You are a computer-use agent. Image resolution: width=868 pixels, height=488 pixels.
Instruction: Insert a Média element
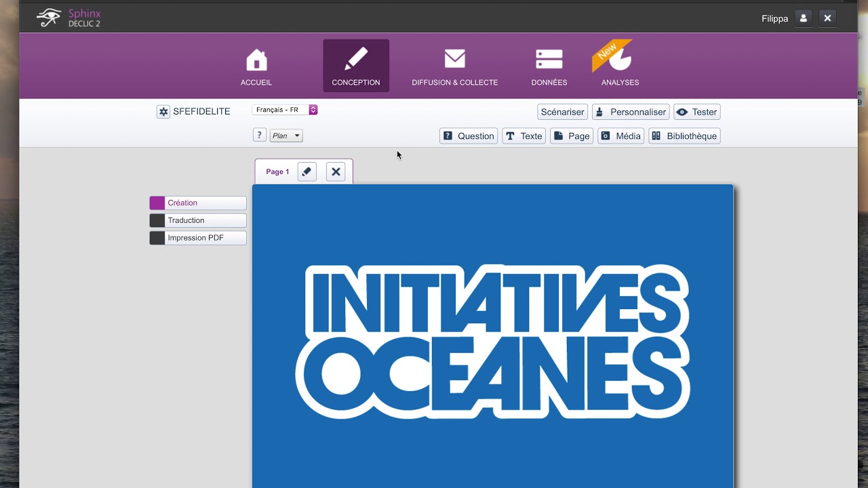(620, 136)
